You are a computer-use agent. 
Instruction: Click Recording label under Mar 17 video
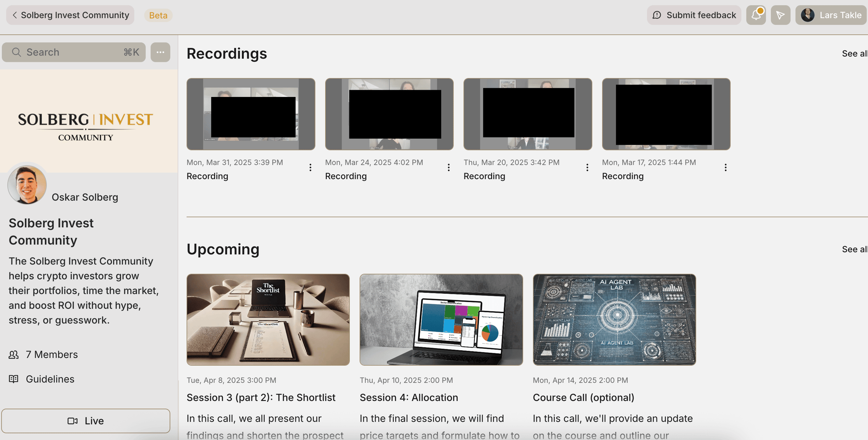tap(623, 176)
